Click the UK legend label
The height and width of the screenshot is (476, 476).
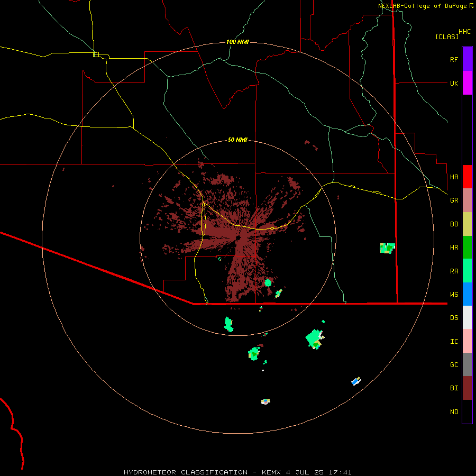tap(454, 83)
